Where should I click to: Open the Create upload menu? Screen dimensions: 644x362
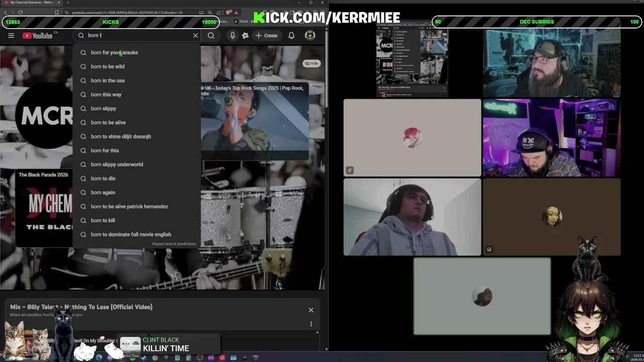267,36
